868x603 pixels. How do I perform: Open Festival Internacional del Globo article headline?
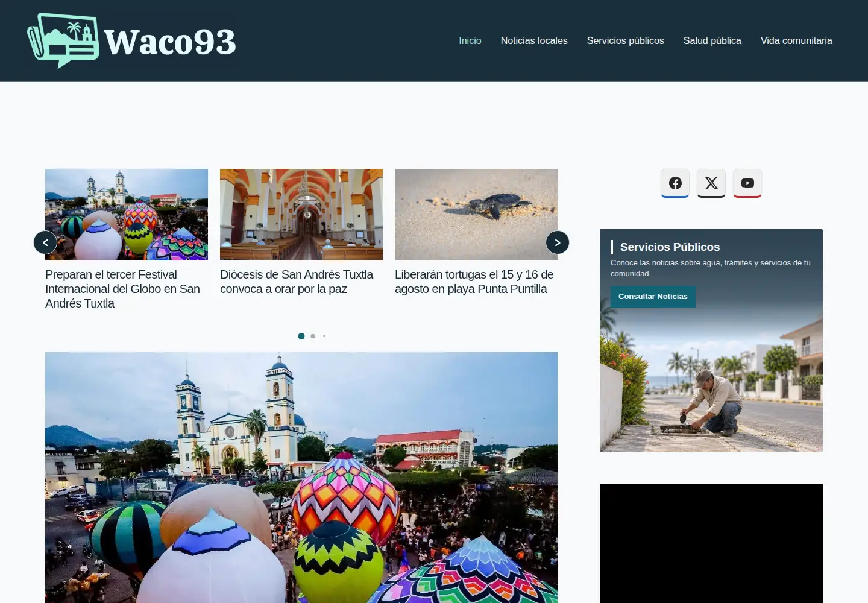point(122,289)
